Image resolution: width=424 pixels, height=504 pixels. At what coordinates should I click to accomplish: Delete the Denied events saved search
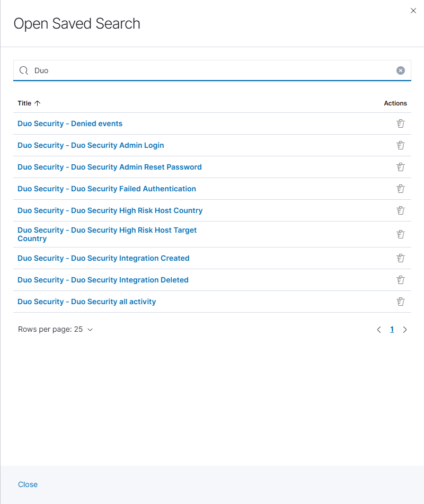coord(400,123)
